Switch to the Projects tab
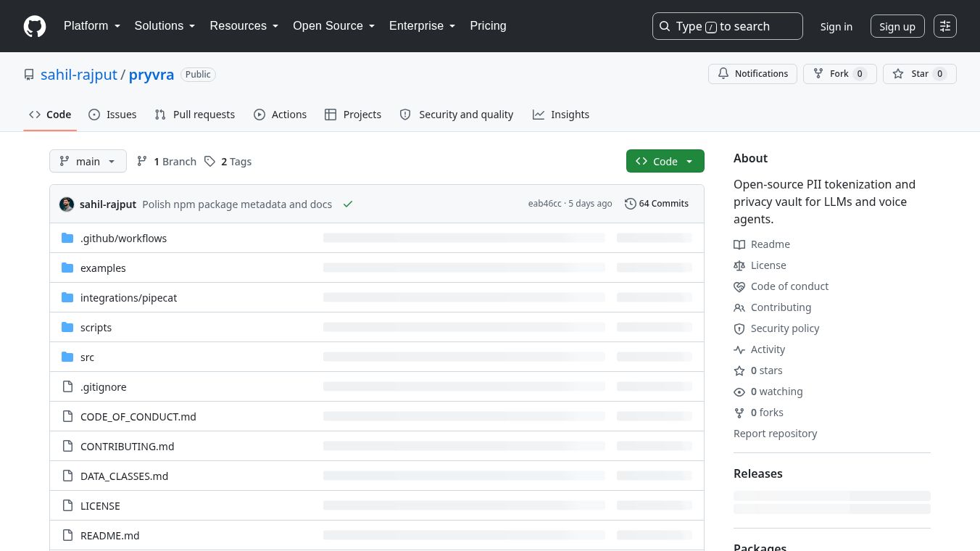This screenshot has height=551, width=980. pos(353,115)
